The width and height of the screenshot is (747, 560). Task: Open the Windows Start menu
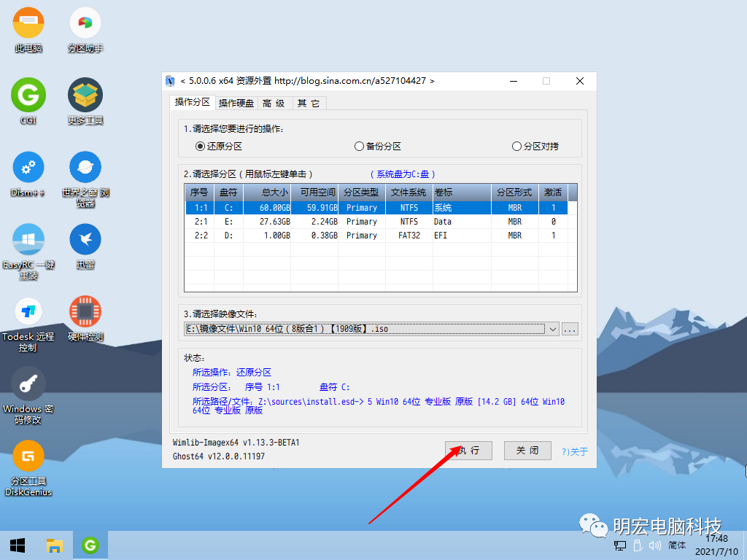pos(18,545)
